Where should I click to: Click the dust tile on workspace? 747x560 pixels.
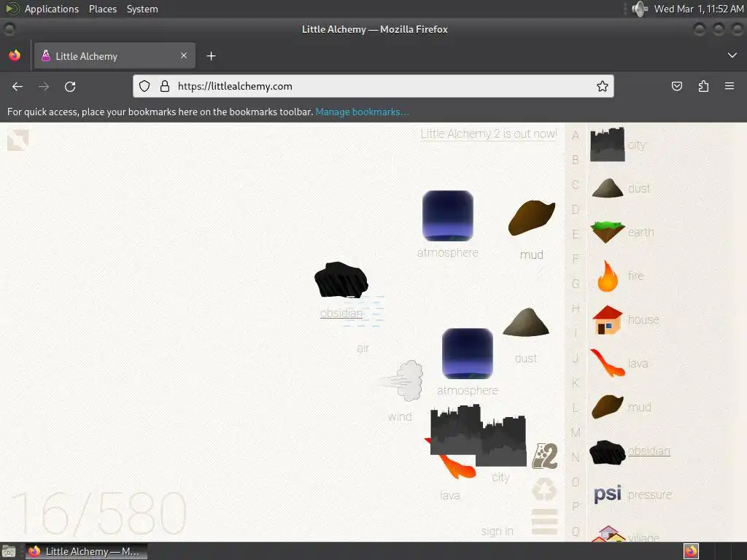pos(526,322)
